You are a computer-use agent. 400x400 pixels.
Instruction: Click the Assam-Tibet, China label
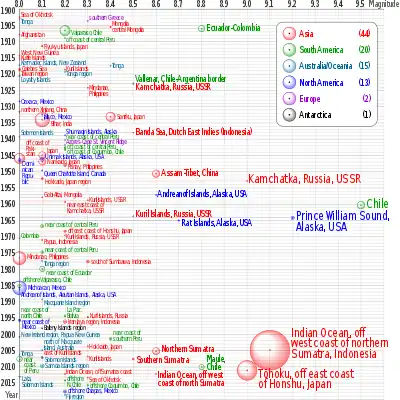(x=190, y=173)
